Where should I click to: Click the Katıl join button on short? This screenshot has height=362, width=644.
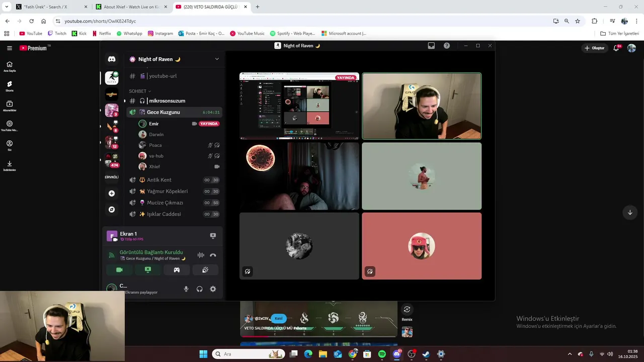pyautogui.click(x=278, y=318)
